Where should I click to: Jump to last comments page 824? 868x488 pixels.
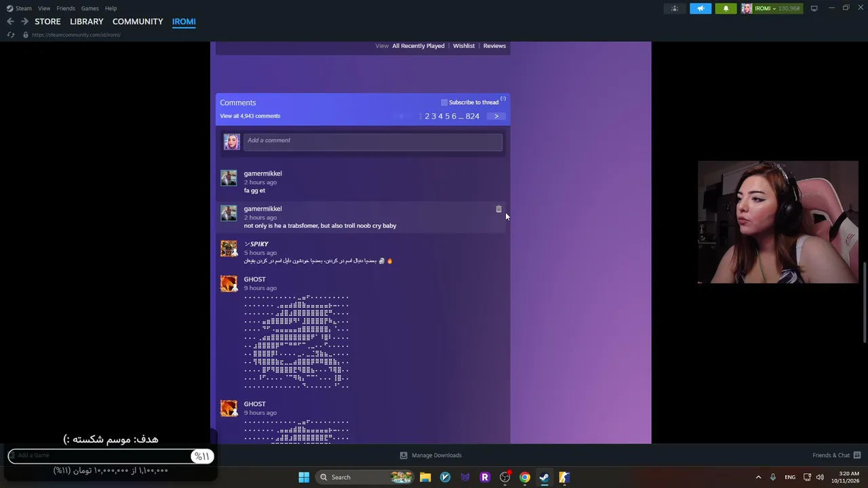point(473,116)
